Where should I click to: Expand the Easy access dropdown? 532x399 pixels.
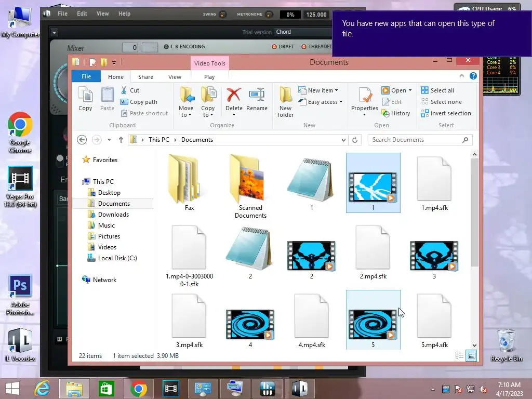tap(341, 102)
